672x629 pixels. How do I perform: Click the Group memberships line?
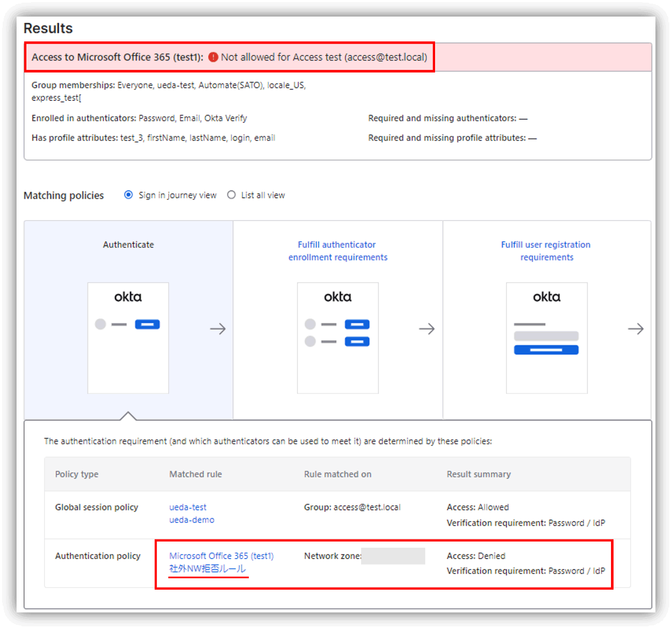(x=169, y=91)
